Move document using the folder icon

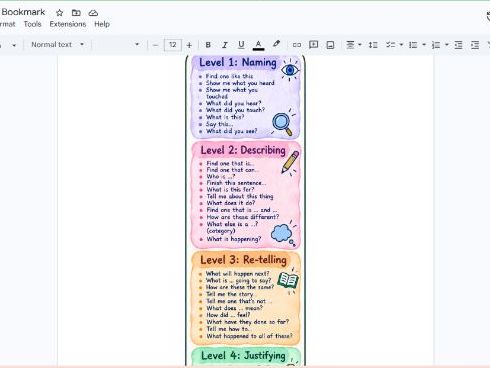76,13
